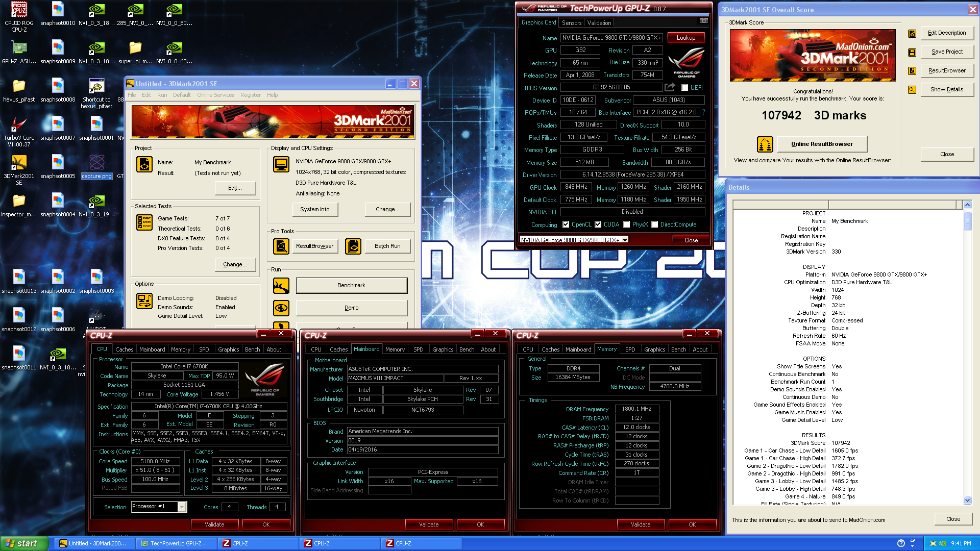Toggle the UEFI checkbox in GPU-Z
This screenshot has height=551, width=980.
(x=684, y=88)
